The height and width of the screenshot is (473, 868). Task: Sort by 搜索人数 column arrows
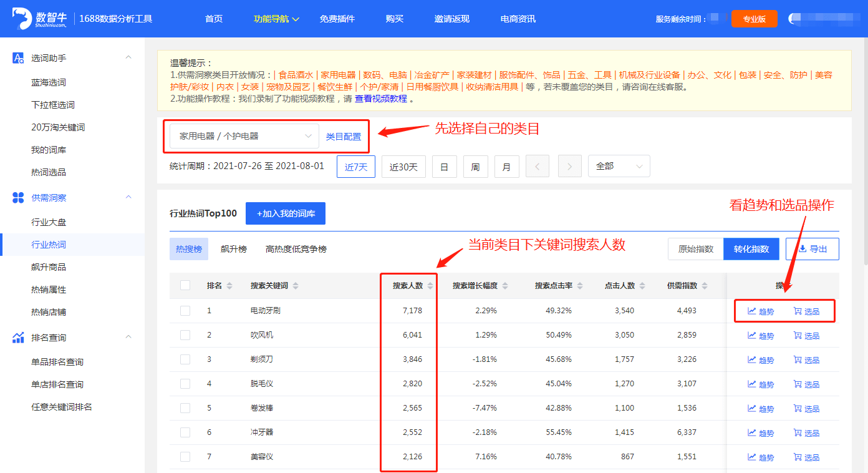pos(430,286)
